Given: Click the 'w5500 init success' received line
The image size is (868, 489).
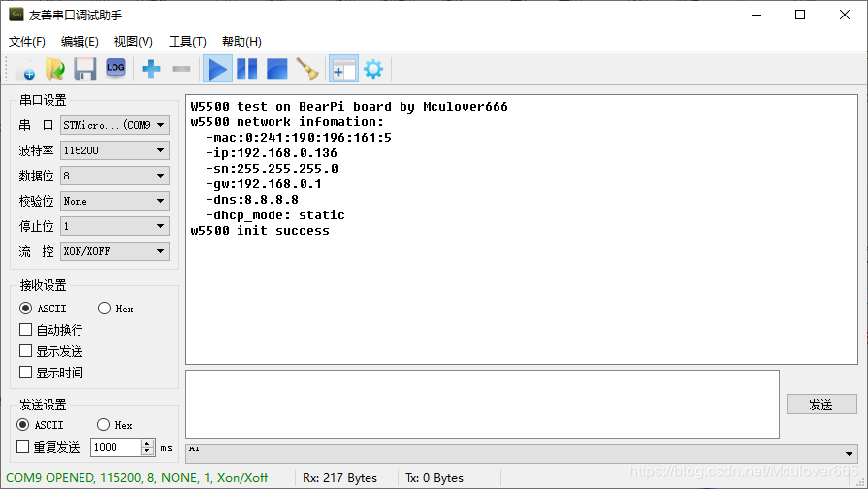Looking at the screenshot, I should coord(260,230).
